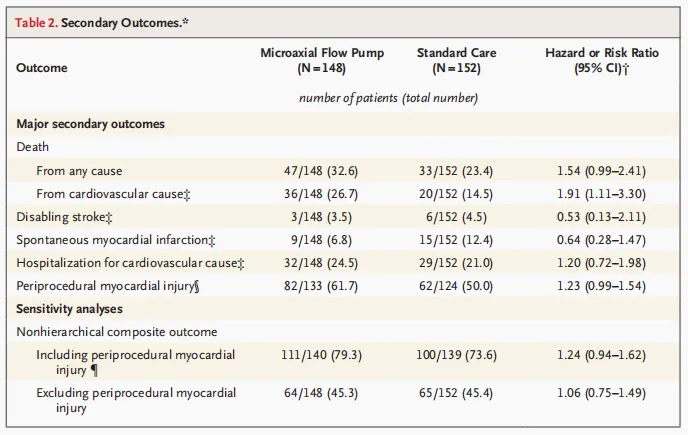
Task: Click the From any cause row label
Action: click(79, 171)
